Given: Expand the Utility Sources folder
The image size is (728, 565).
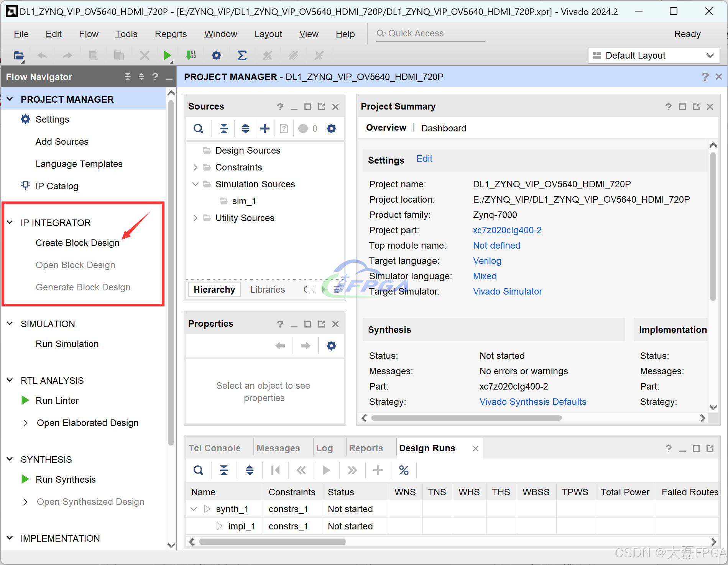Looking at the screenshot, I should [195, 218].
